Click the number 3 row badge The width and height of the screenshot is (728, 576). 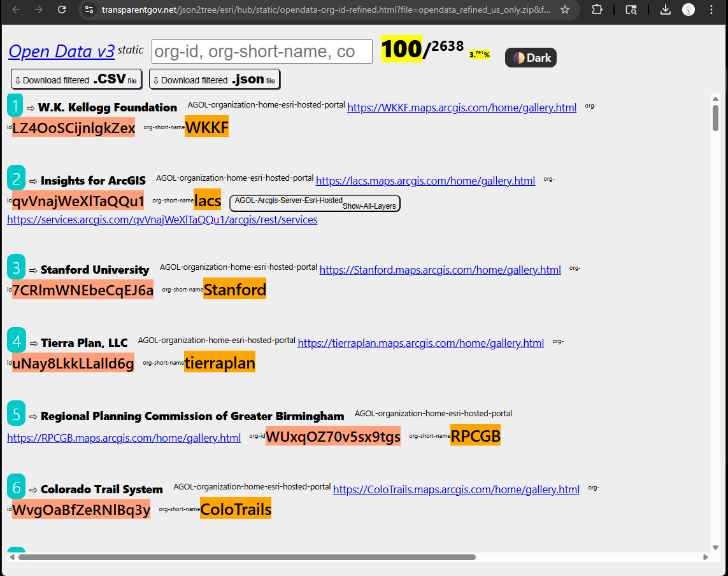pos(17,267)
